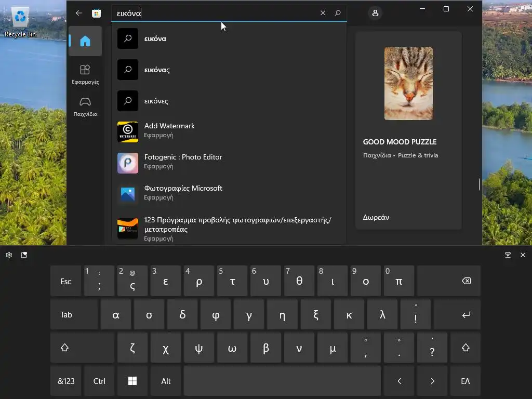This screenshot has width=532, height=399.
Task: Tap the ω key
Action: (232, 348)
